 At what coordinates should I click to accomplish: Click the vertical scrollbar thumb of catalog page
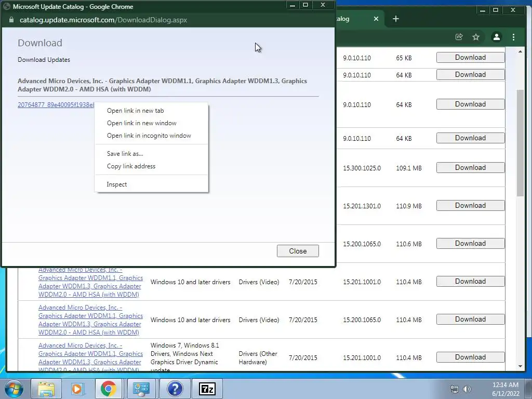[x=520, y=142]
